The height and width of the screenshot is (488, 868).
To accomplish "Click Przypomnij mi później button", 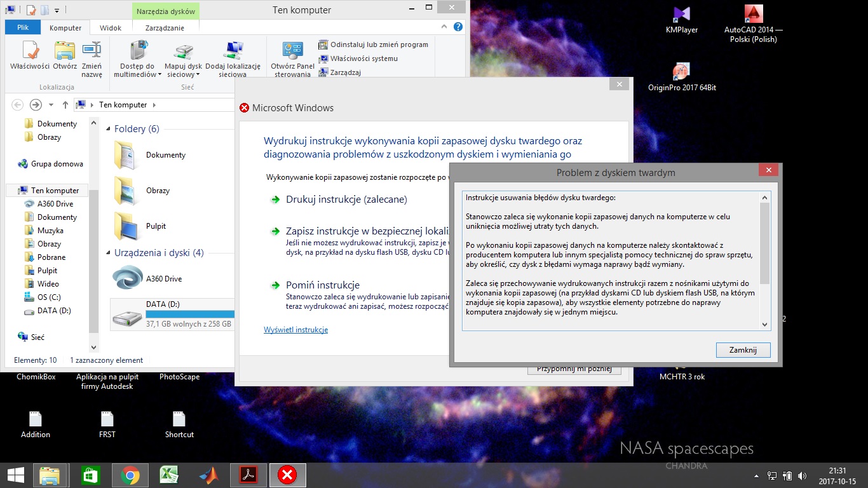I will pyautogui.click(x=574, y=369).
